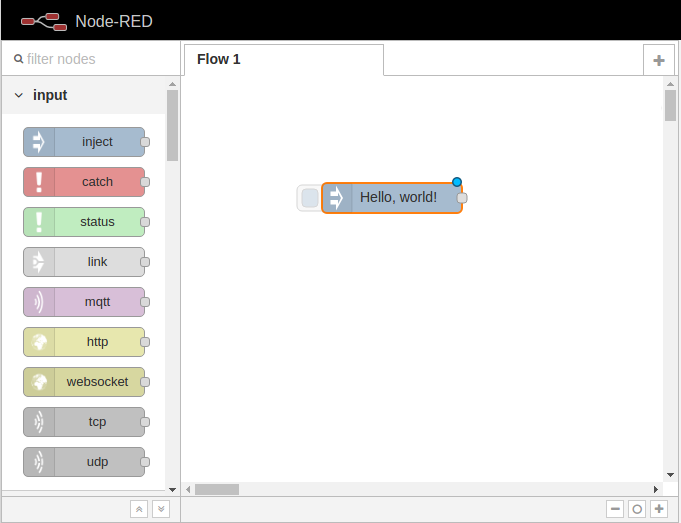Click the palette scrollbar thumb
The width and height of the screenshot is (681, 523).
(x=172, y=126)
